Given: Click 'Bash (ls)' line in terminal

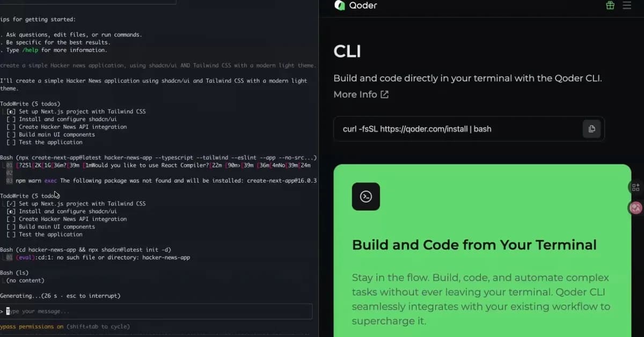Looking at the screenshot, I should (x=14, y=273).
